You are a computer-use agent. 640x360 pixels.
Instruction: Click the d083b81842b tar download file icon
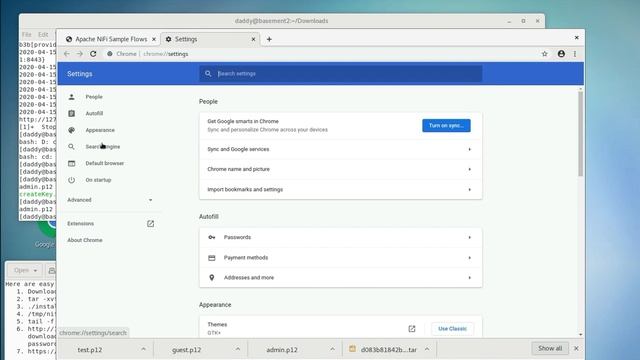(x=352, y=349)
